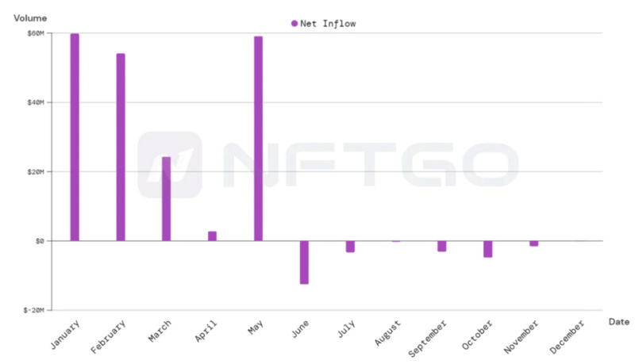The image size is (635, 364).
Task: Click the September negative bar
Action: [441, 246]
